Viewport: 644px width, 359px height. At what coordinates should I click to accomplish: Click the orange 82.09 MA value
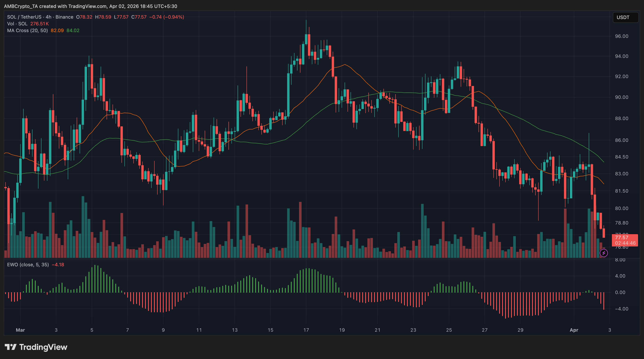(57, 31)
